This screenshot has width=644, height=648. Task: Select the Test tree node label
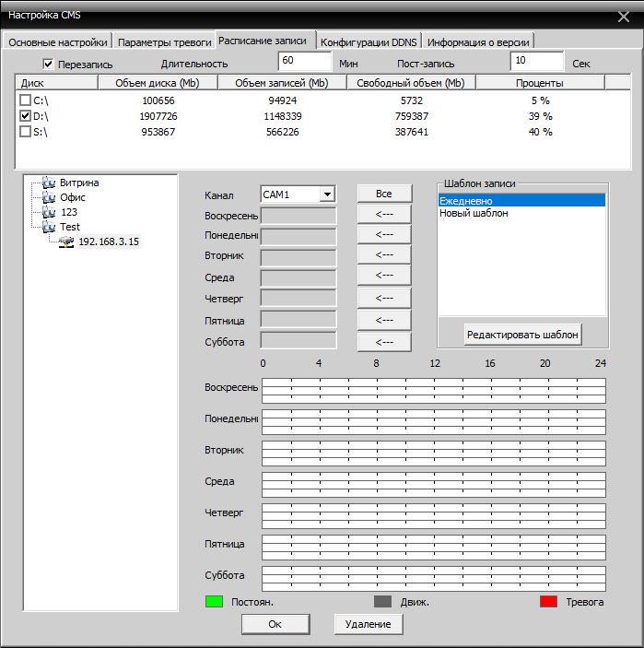click(70, 227)
